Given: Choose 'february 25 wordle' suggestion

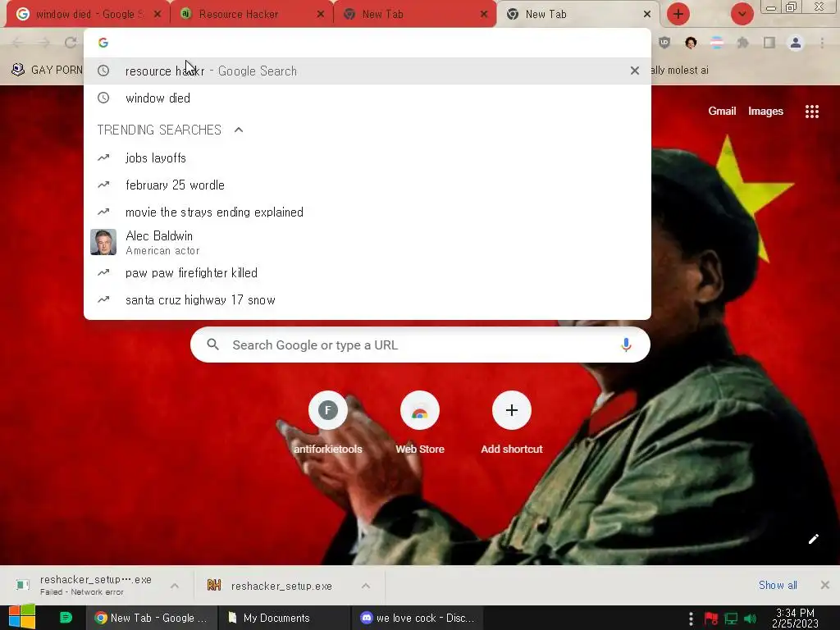Looking at the screenshot, I should 367,185.
